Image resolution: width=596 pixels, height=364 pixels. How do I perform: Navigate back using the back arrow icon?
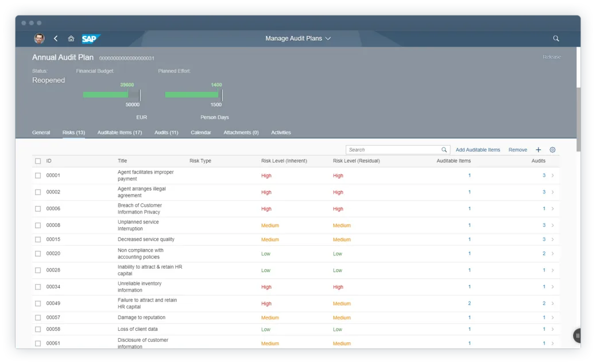[55, 38]
